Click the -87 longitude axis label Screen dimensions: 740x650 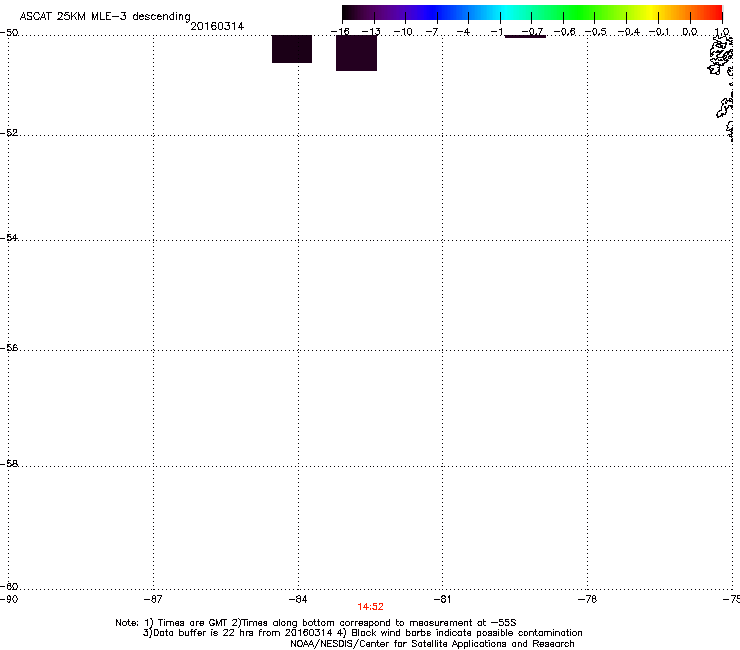tap(153, 599)
